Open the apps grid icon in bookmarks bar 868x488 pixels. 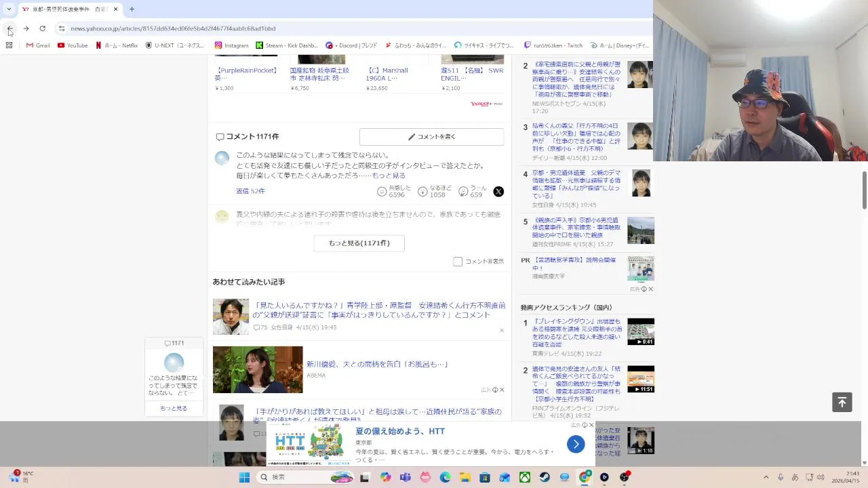click(9, 45)
